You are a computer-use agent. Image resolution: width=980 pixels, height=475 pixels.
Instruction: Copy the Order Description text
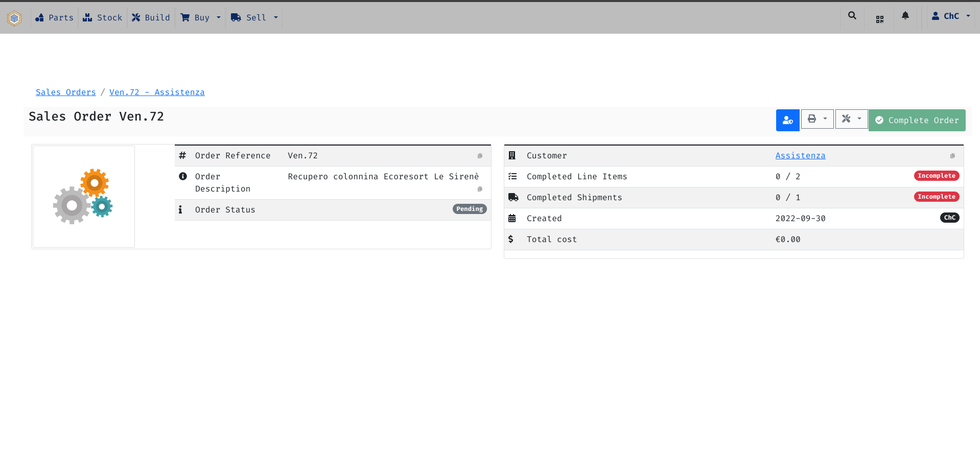coord(480,188)
